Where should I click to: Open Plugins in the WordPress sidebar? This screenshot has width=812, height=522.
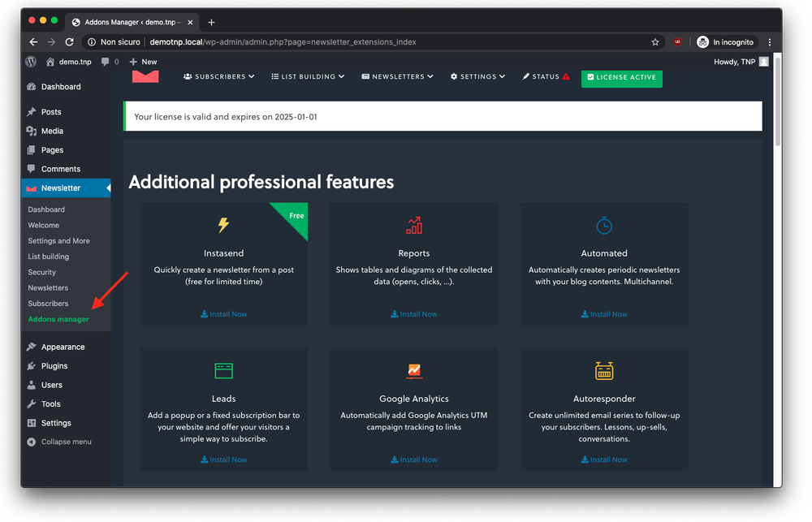pos(54,365)
